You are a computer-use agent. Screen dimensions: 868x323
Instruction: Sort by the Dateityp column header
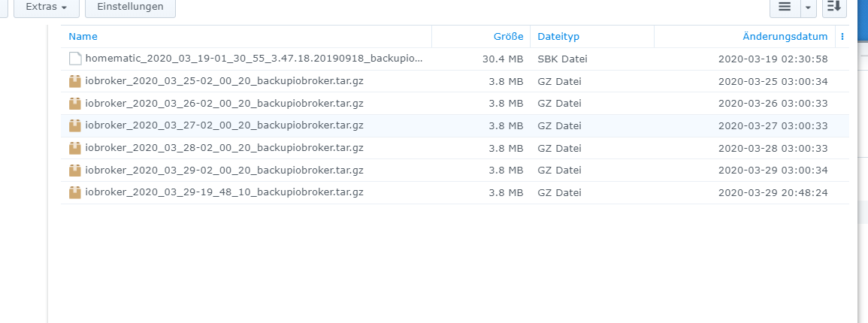[558, 37]
